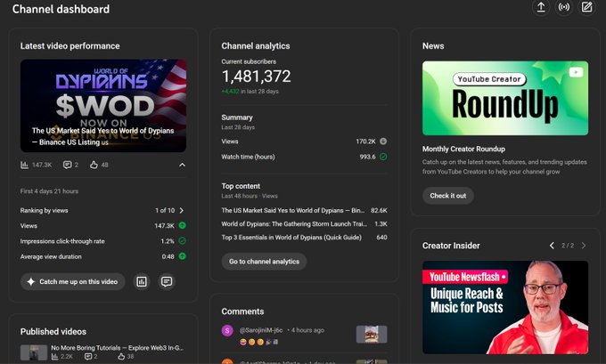Click the grey down icon next to Views 170.2K
Viewport: 606px width, 364px height.
tap(383, 142)
